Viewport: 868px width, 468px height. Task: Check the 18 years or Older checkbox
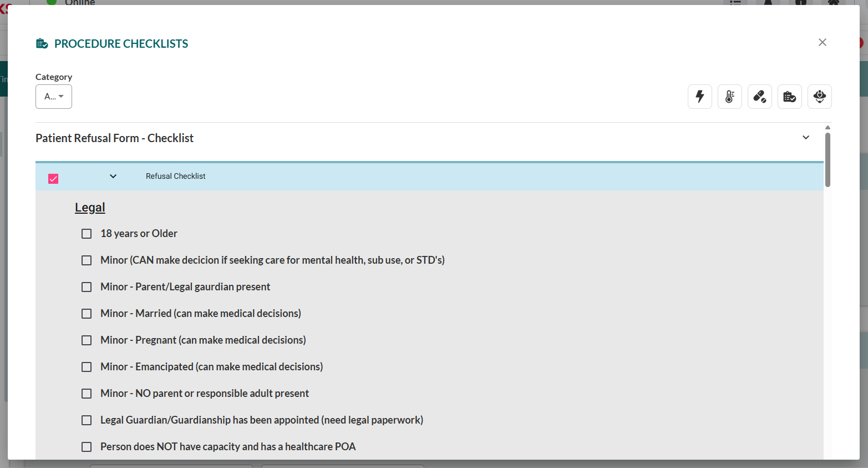coord(87,234)
